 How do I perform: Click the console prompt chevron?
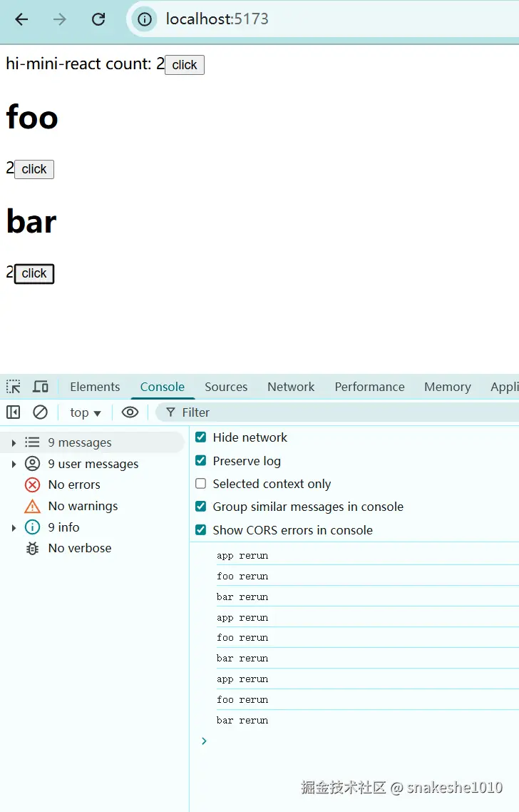[x=204, y=741]
